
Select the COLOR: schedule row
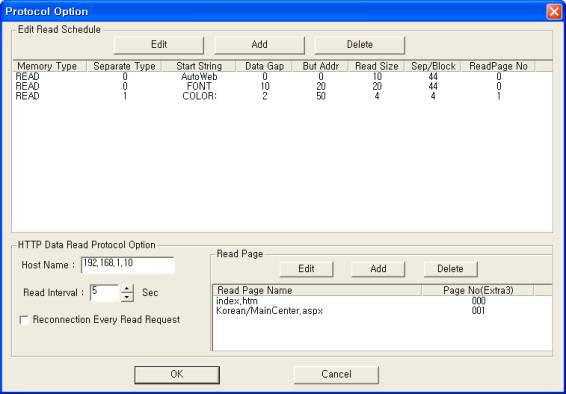click(282, 96)
